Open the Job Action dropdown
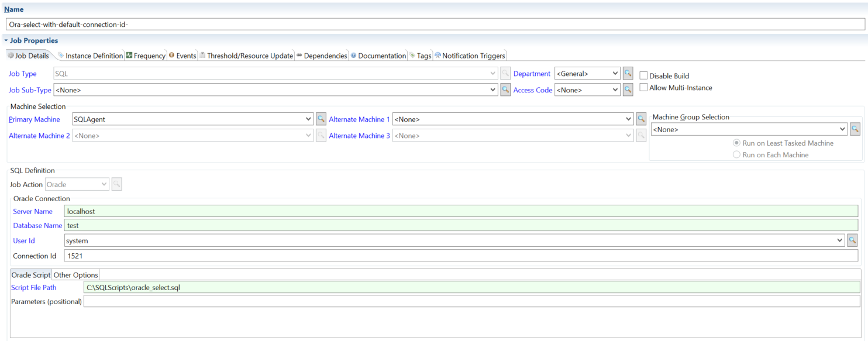The width and height of the screenshot is (868, 341). point(105,184)
